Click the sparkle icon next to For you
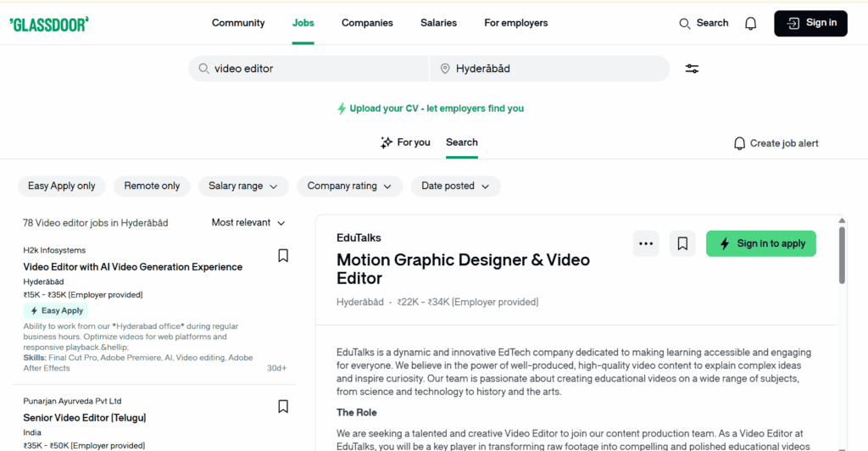This screenshot has width=868, height=451. 387,142
